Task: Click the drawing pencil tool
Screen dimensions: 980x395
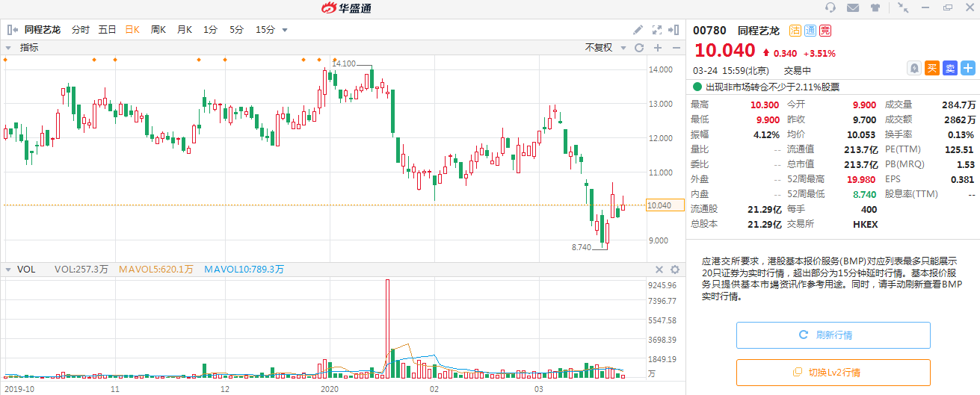Action: (638, 30)
